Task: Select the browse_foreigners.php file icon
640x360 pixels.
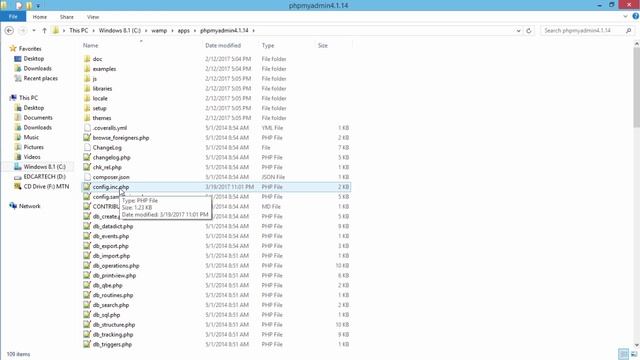Action: point(87,138)
